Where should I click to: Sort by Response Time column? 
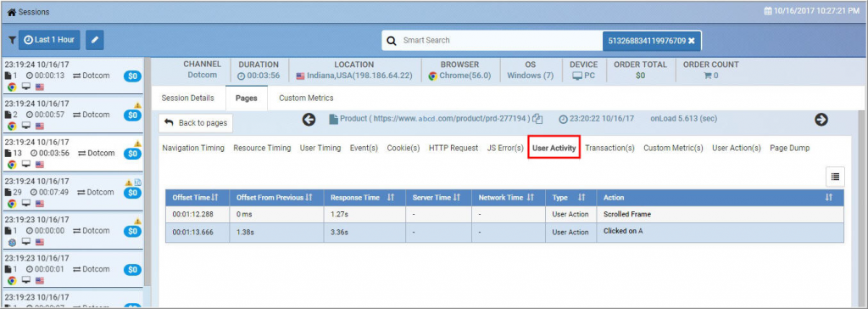(390, 198)
